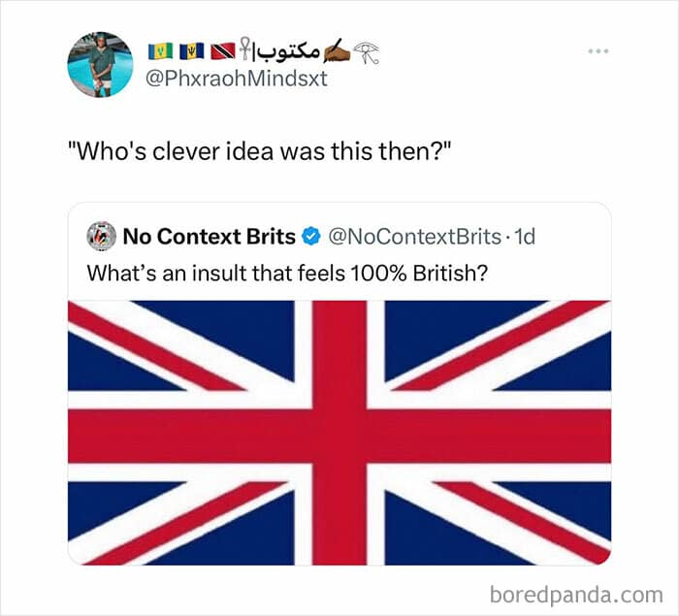Click the "What's an insult" quoted text
Image resolution: width=679 pixels, height=616 pixels.
pyautogui.click(x=286, y=273)
